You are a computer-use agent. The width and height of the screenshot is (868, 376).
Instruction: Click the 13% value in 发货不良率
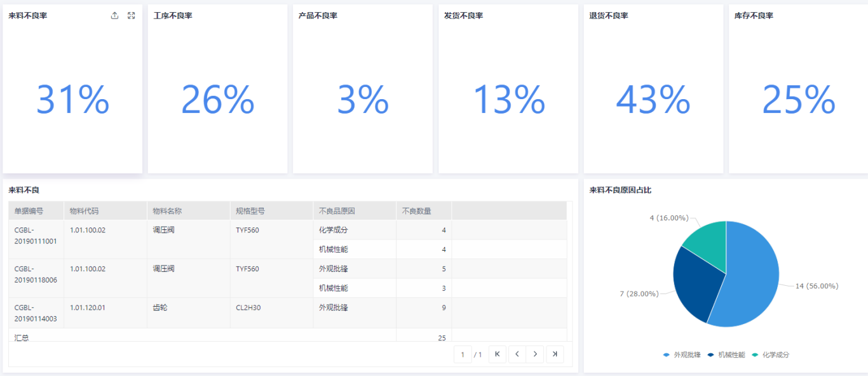[509, 100]
